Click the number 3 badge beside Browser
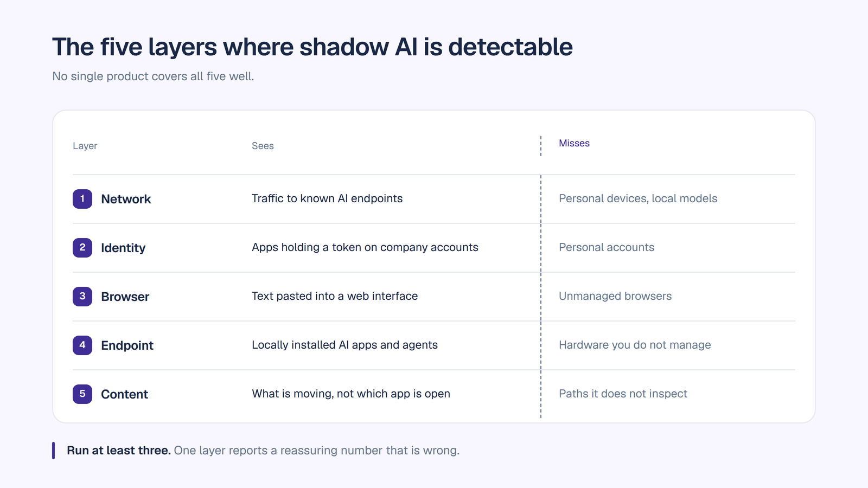This screenshot has height=488, width=868. [x=82, y=297]
